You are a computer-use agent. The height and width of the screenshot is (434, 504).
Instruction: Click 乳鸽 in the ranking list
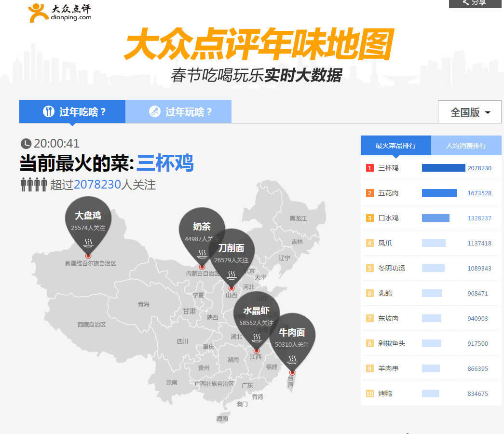click(x=385, y=293)
